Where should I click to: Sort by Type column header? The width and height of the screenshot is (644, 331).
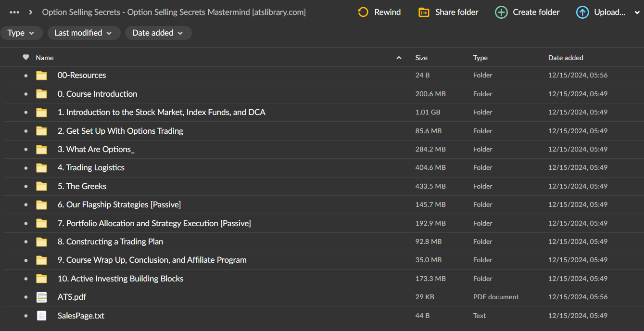[480, 58]
